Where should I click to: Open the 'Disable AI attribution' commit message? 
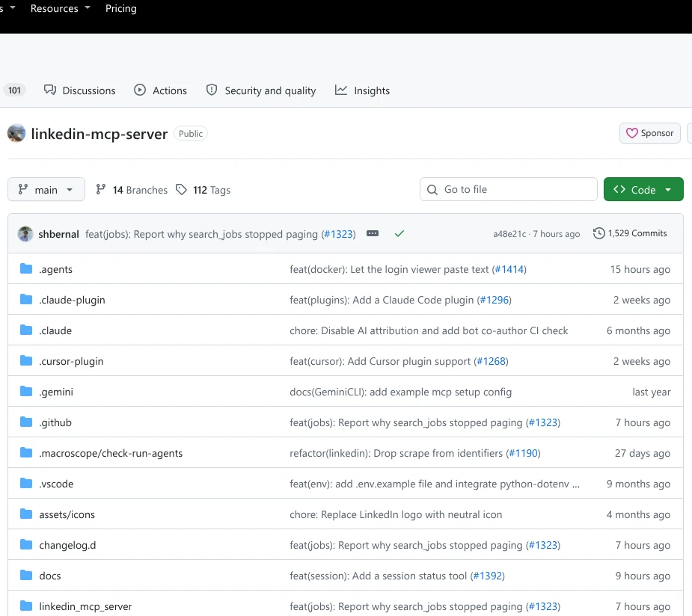[429, 330]
